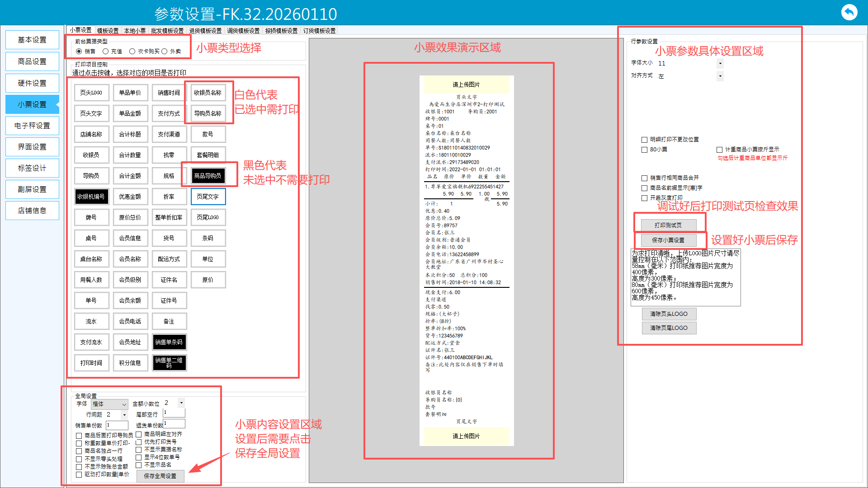The width and height of the screenshot is (868, 488).
Task: Enable the black 商品导购员 print item
Action: pos(208,176)
